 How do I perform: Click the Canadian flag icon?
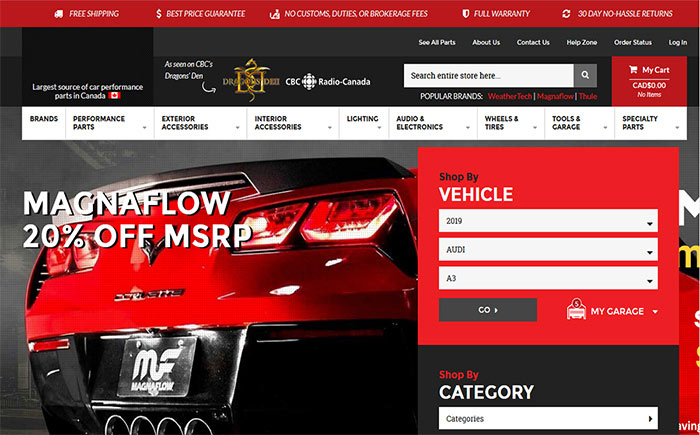(114, 96)
